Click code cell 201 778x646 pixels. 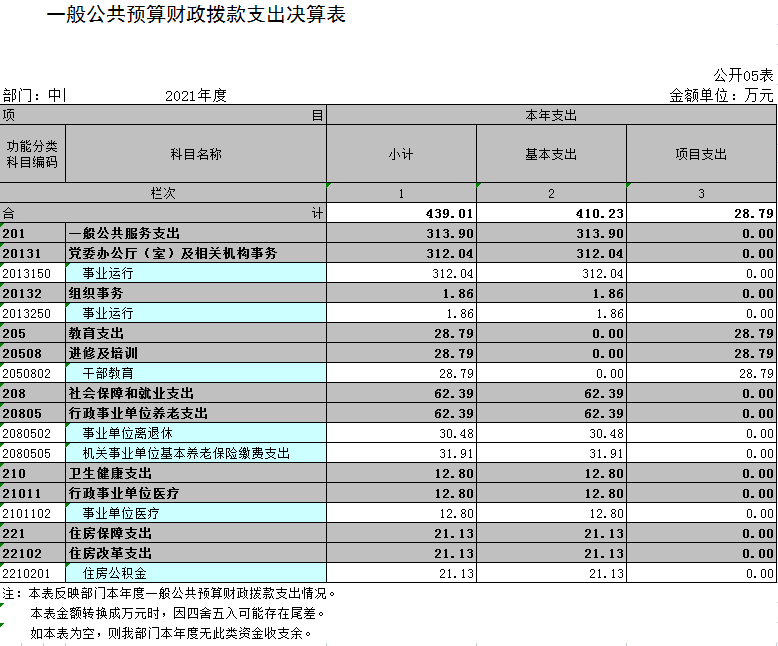click(x=32, y=233)
